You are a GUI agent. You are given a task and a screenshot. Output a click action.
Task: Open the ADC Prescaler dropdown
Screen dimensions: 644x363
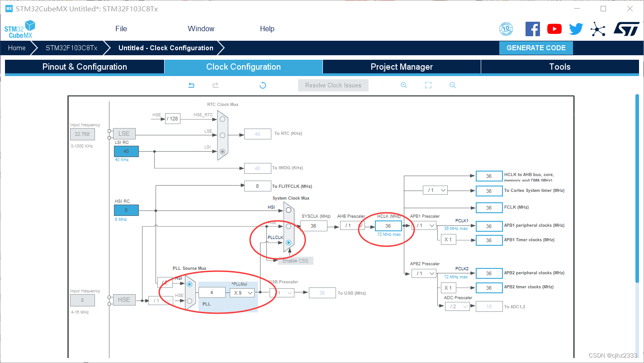[457, 306]
